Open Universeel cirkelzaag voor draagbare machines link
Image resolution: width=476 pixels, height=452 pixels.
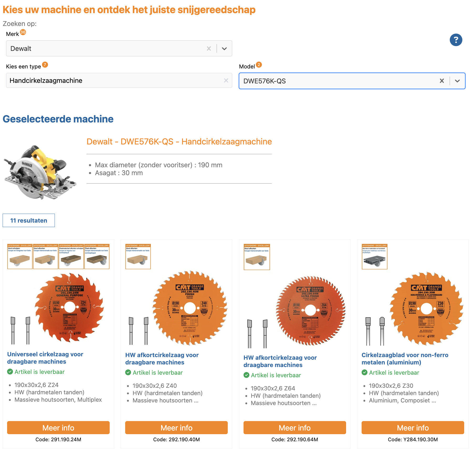pos(45,358)
